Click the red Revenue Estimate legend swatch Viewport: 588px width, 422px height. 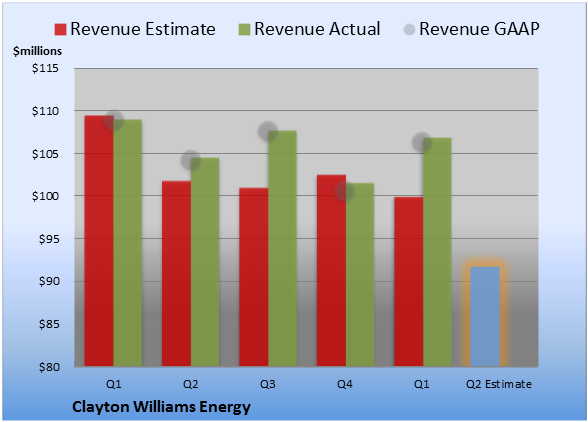60,29
